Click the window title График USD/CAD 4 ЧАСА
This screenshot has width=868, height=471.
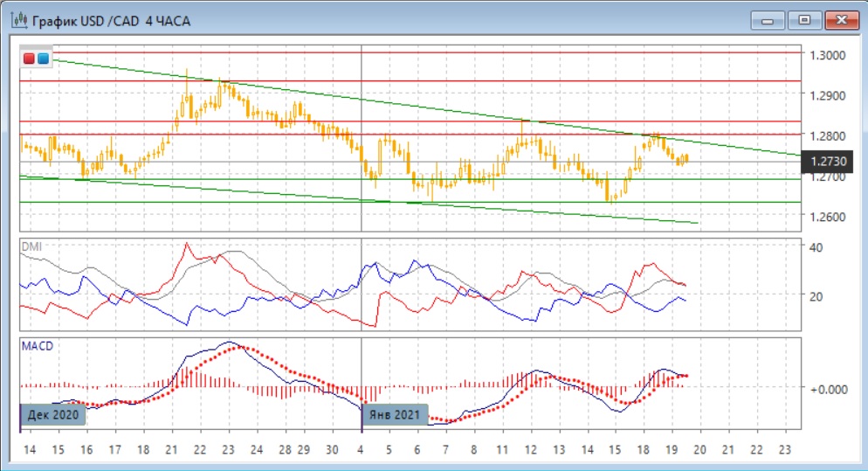click(111, 20)
